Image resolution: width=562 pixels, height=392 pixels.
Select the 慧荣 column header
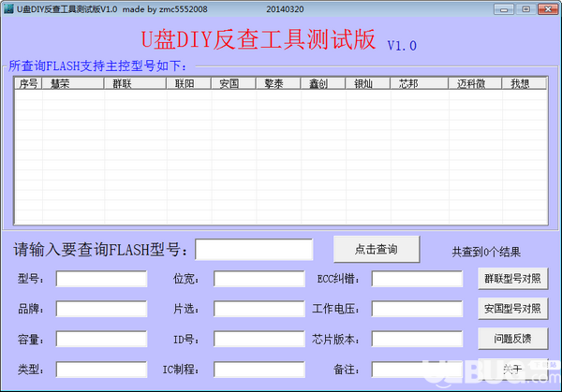pos(73,83)
